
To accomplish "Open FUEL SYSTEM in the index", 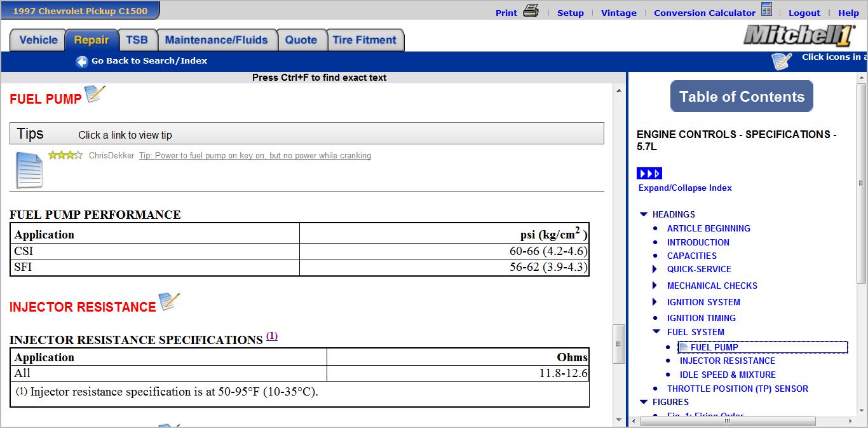I will pos(696,332).
